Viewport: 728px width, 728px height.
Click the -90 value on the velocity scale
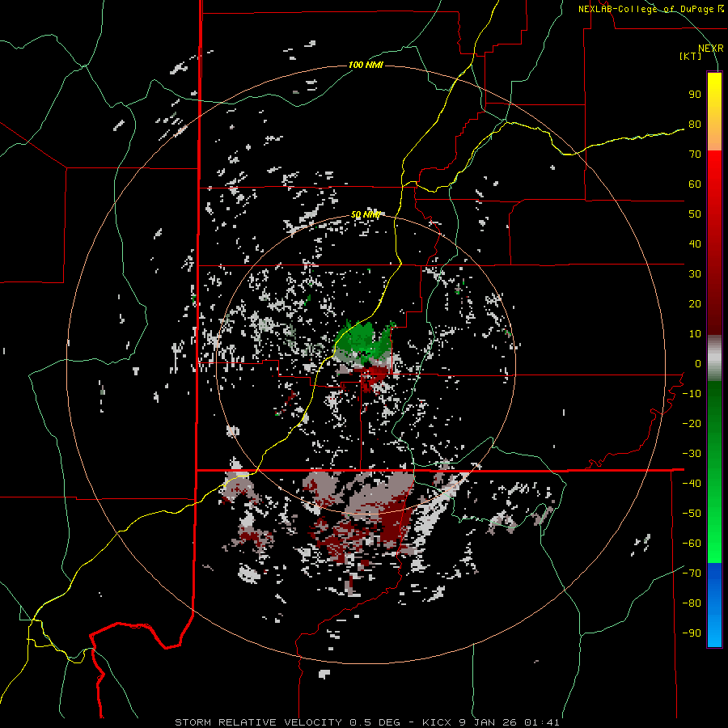pos(692,633)
